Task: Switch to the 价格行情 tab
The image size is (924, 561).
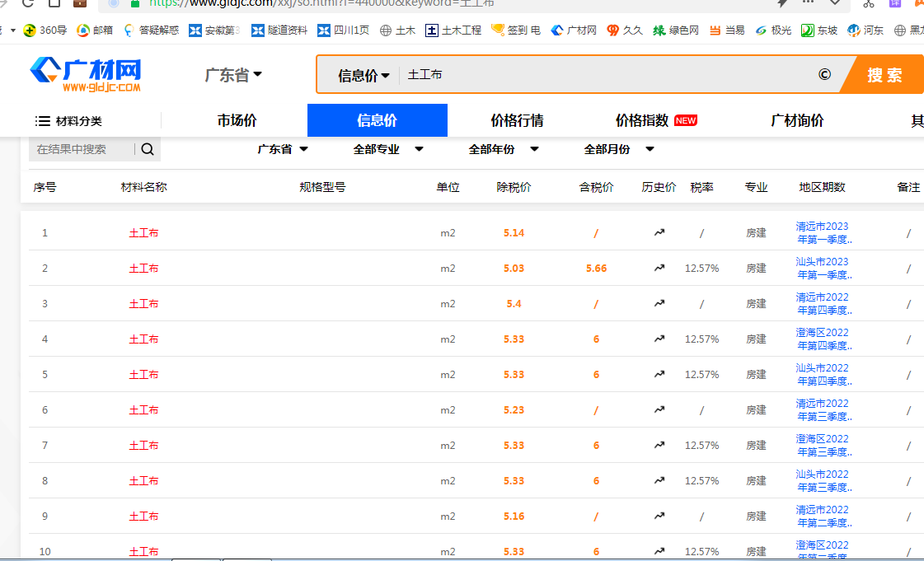Action: pos(517,120)
